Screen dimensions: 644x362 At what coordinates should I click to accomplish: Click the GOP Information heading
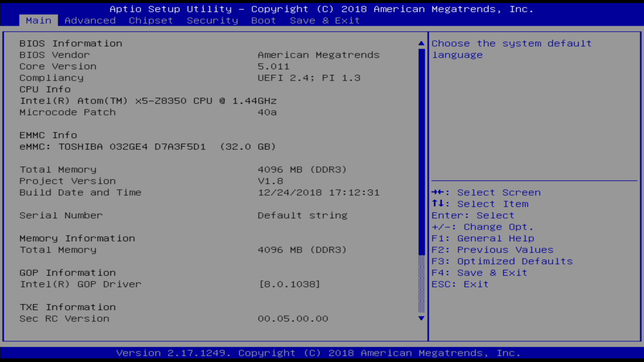click(x=67, y=273)
